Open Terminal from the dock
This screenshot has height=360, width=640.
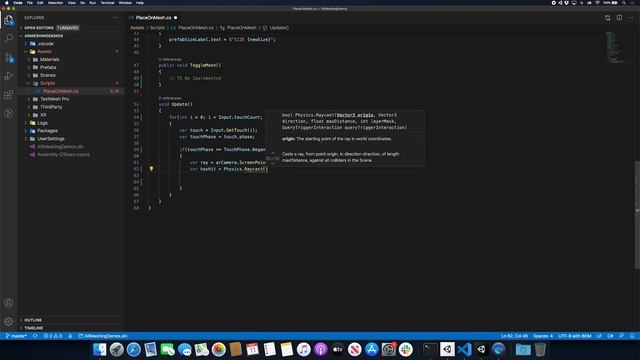430,349
